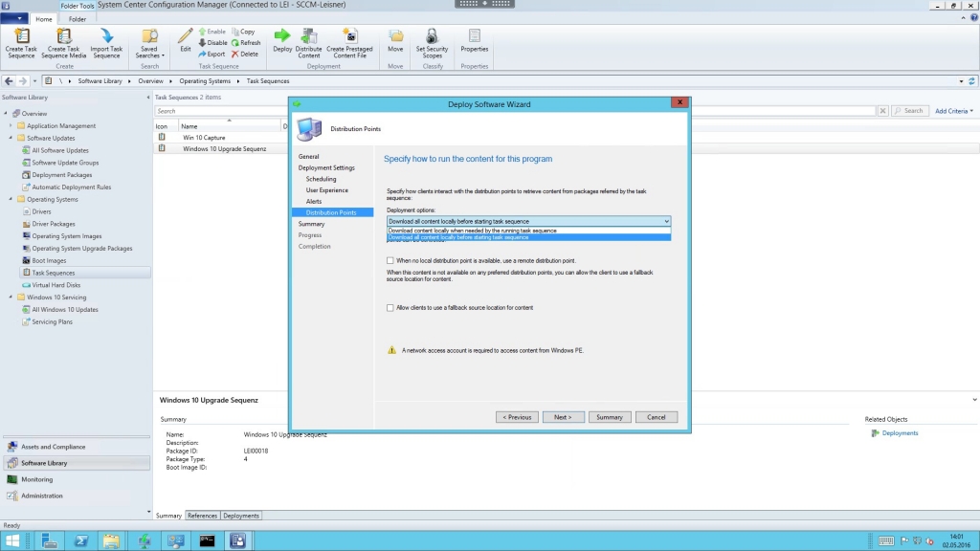This screenshot has height=551, width=980.
Task: Open File Explorer from taskbar
Action: coord(111,540)
